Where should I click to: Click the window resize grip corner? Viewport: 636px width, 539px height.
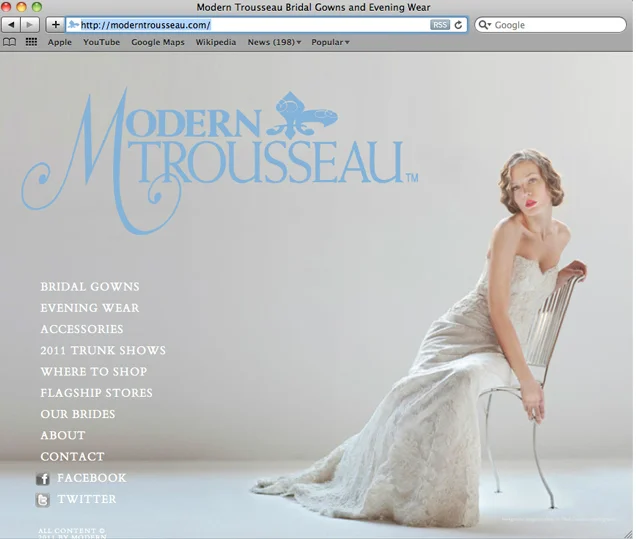pyautogui.click(x=628, y=534)
